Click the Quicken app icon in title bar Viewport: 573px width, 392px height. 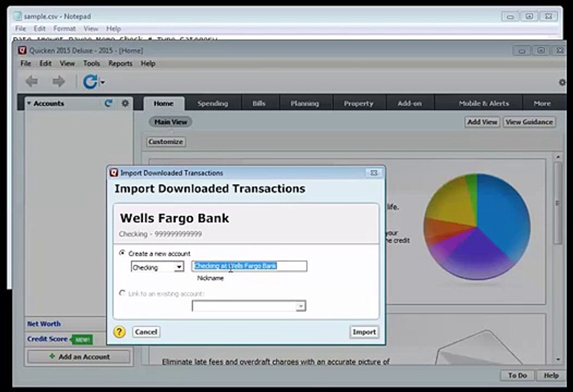[x=22, y=51]
